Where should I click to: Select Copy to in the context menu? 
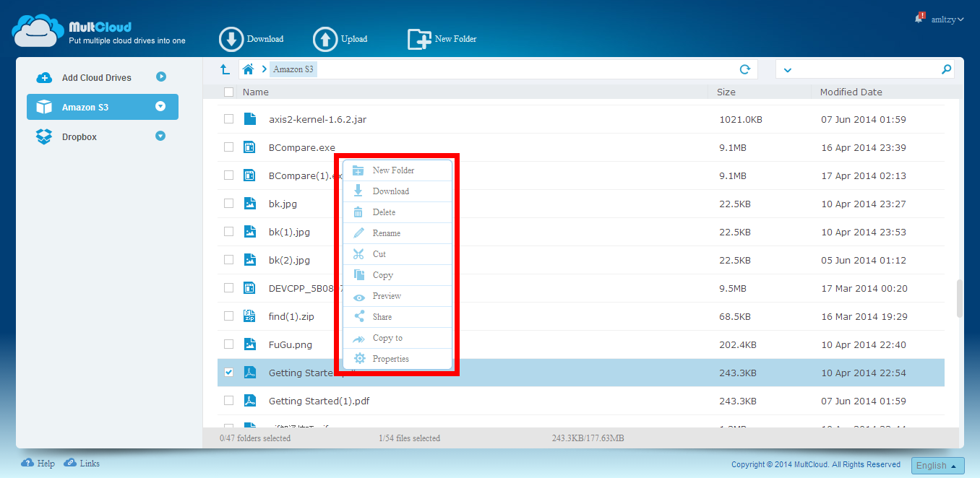tap(387, 338)
